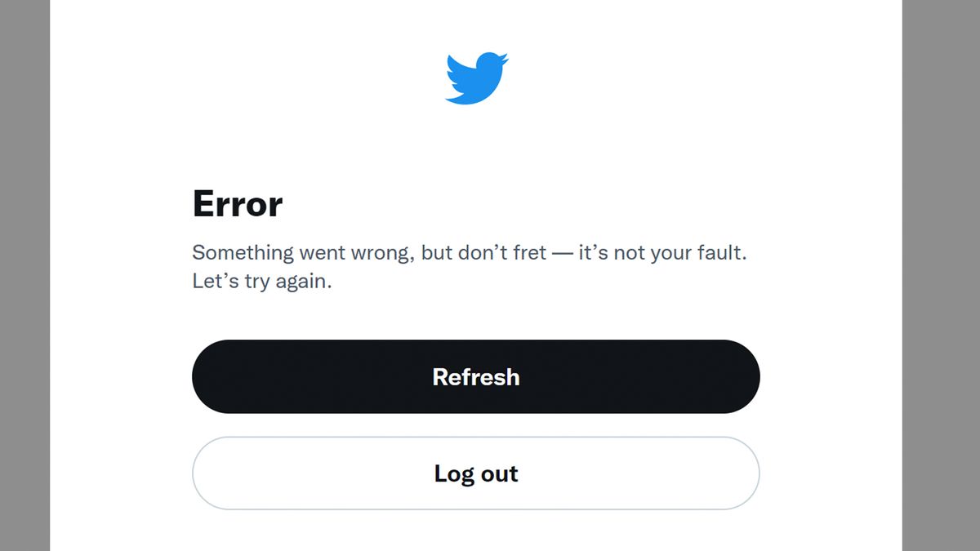Click the gray background margin
Viewport: 980px width, 551px height.
24,275
